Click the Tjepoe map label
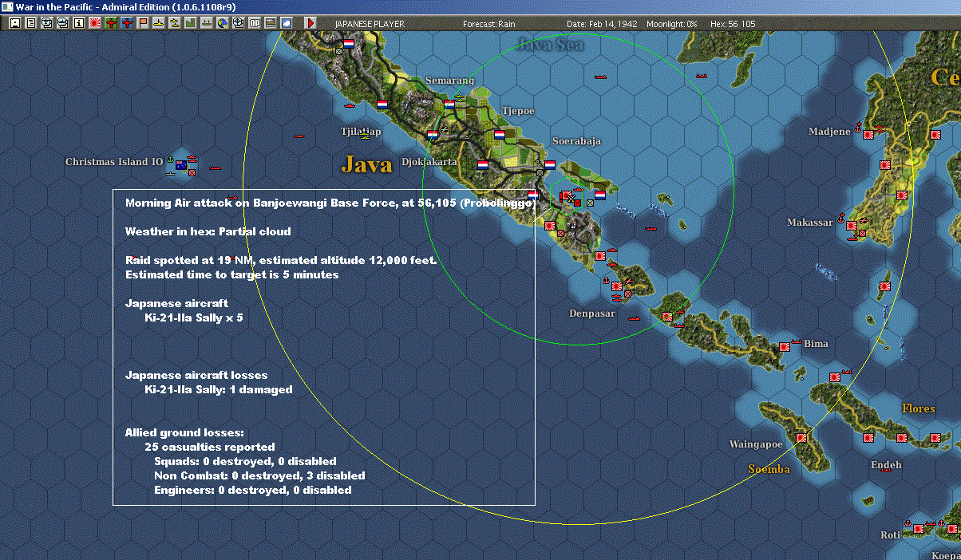This screenshot has width=961, height=560. click(x=518, y=111)
